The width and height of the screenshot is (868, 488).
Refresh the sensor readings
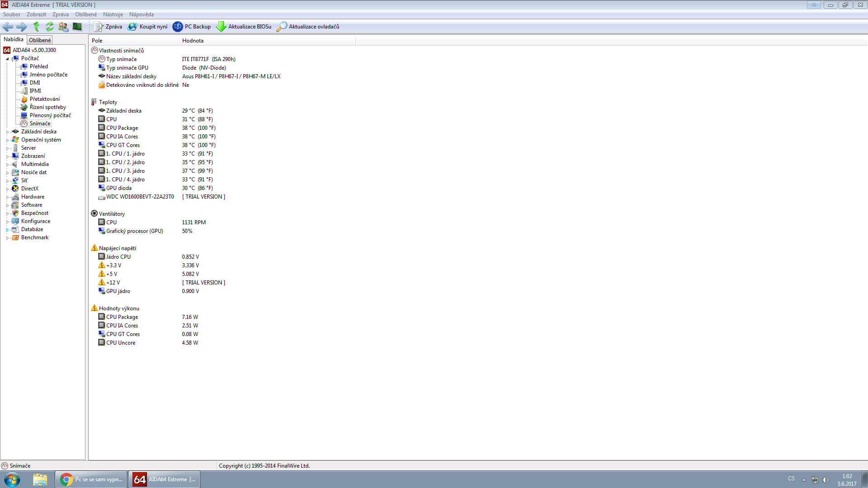pyautogui.click(x=50, y=27)
